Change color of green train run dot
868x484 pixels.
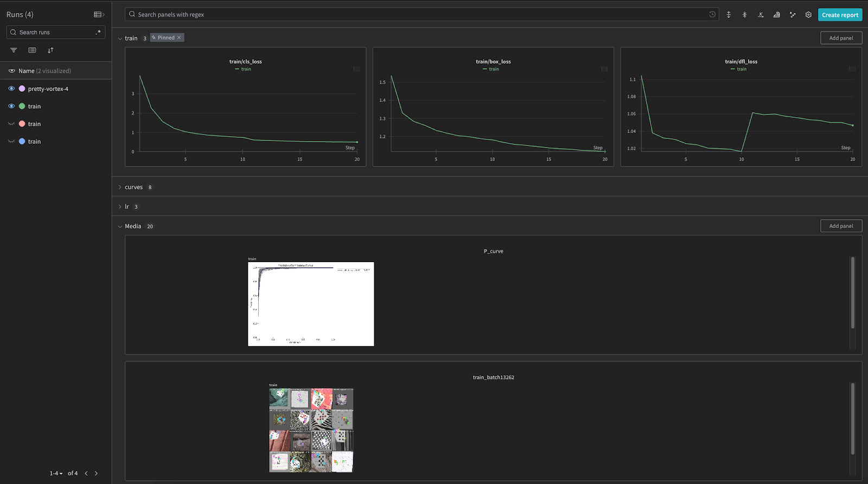point(22,106)
